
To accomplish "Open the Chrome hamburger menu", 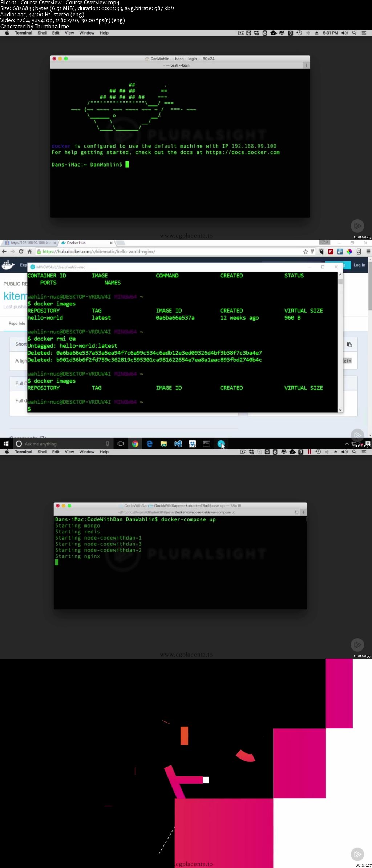I will (368, 252).
